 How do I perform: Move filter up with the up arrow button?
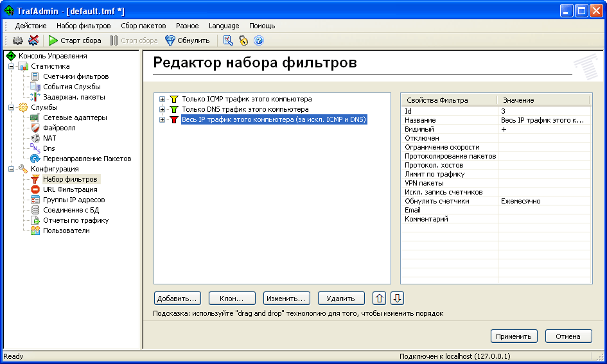click(380, 299)
